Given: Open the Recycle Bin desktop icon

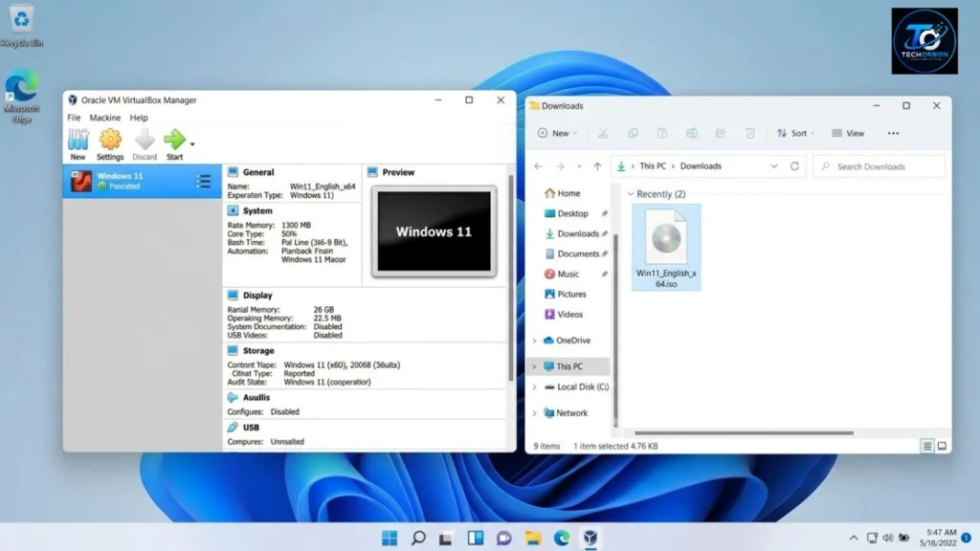Looking at the screenshot, I should click(21, 26).
